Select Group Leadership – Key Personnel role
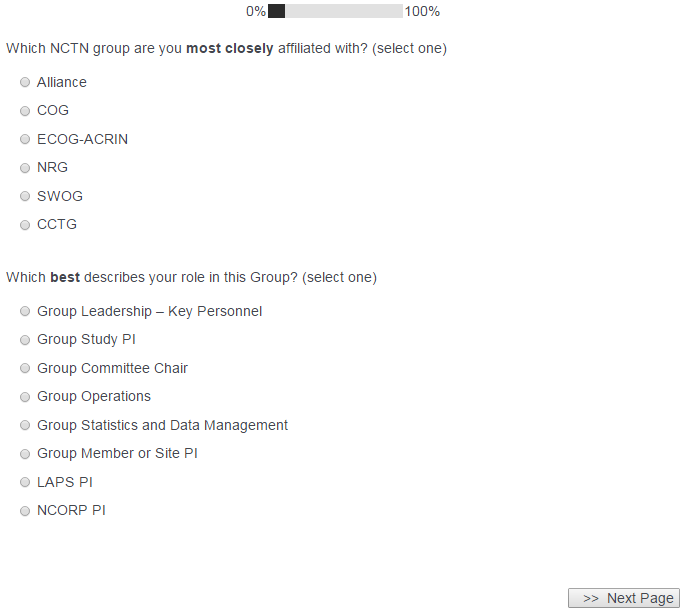 (x=25, y=312)
